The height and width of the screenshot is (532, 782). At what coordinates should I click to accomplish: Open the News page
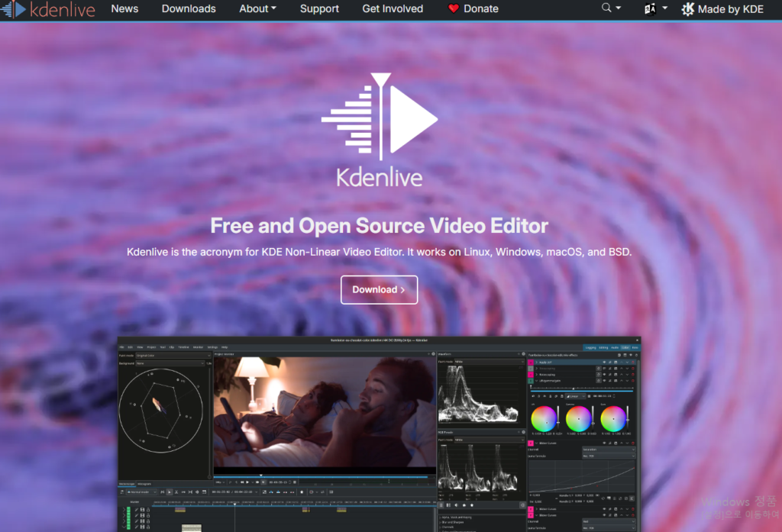click(124, 8)
